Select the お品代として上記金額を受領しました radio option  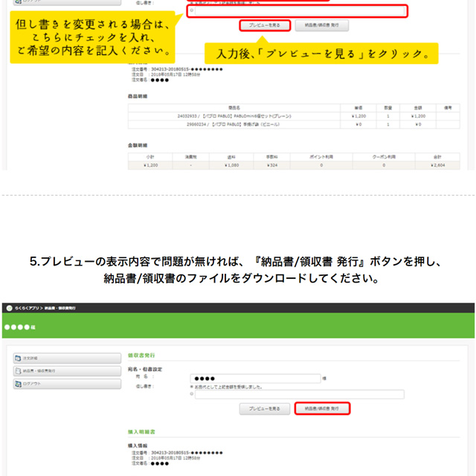[x=192, y=387]
